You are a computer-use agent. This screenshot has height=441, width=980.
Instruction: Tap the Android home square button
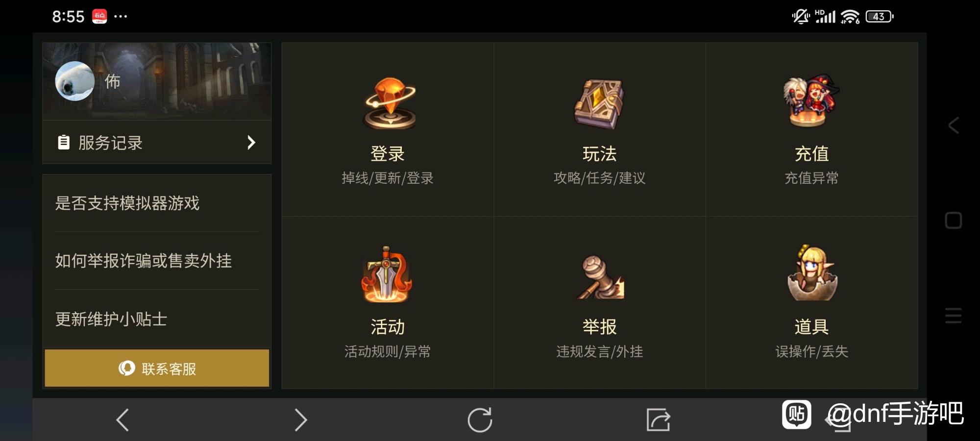click(954, 220)
